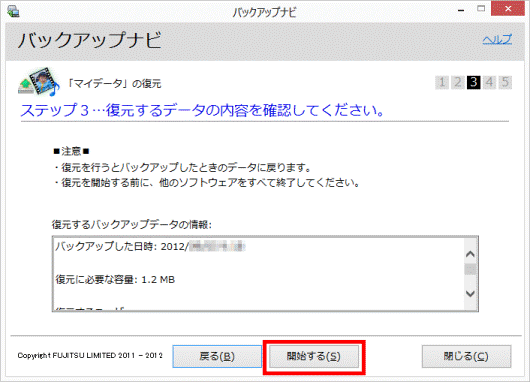Click the ステップ３ heading text

[202, 110]
